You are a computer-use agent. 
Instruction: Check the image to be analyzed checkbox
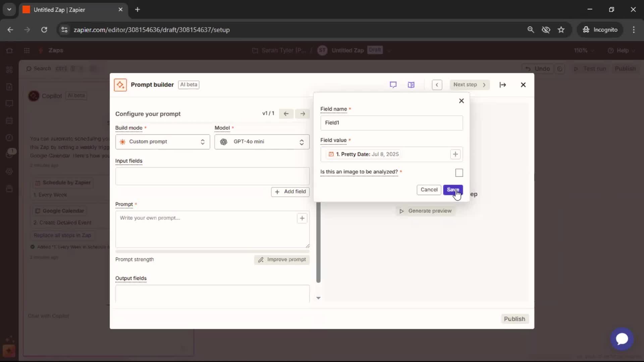pos(459,173)
